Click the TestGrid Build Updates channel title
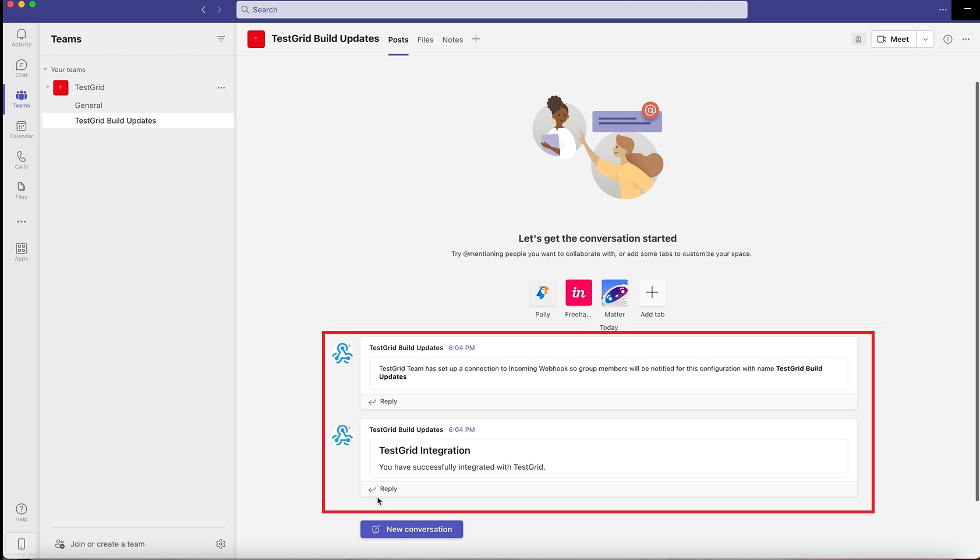980x560 pixels. coord(325,38)
